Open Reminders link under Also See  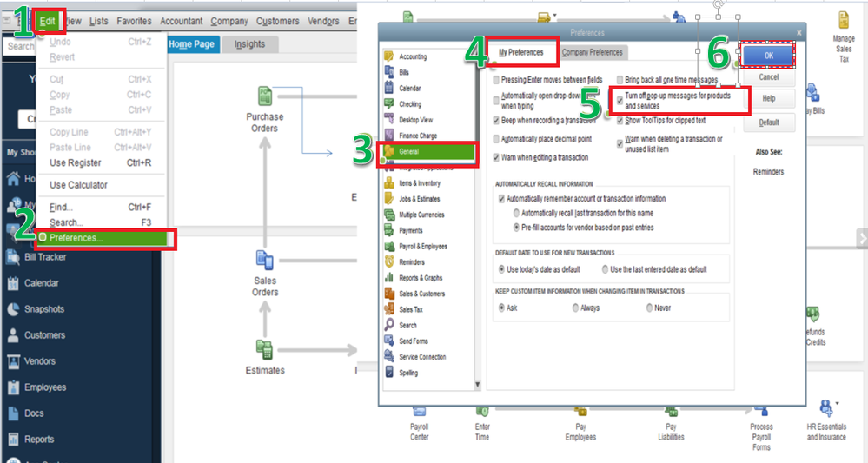[768, 172]
